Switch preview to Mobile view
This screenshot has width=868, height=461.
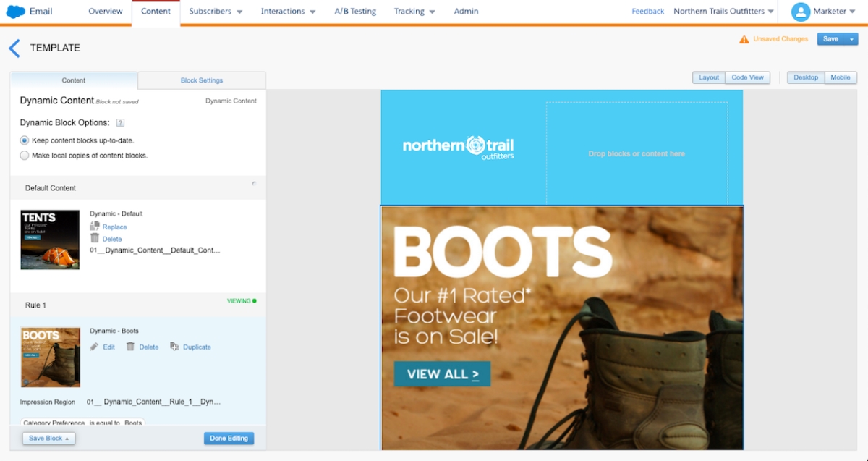(x=840, y=77)
